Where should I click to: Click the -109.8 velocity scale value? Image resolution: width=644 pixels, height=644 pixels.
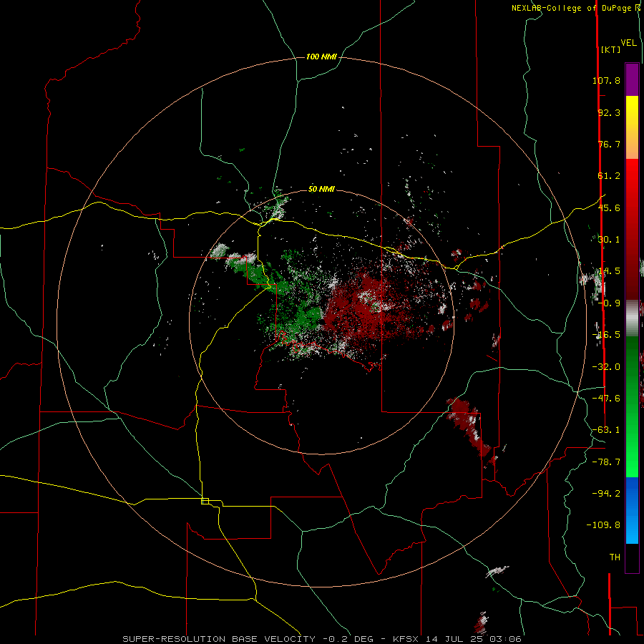[x=603, y=525]
